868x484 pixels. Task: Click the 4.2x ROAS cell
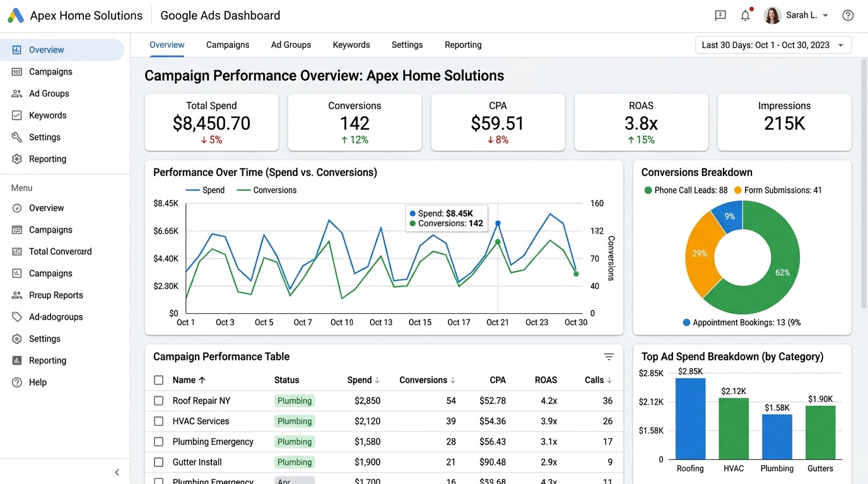pyautogui.click(x=549, y=401)
